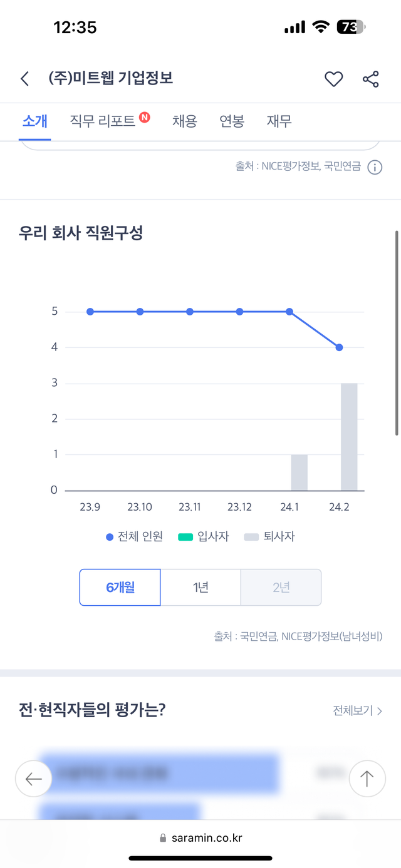Open the 연봉 tab
Image resolution: width=401 pixels, height=868 pixels.
[232, 121]
